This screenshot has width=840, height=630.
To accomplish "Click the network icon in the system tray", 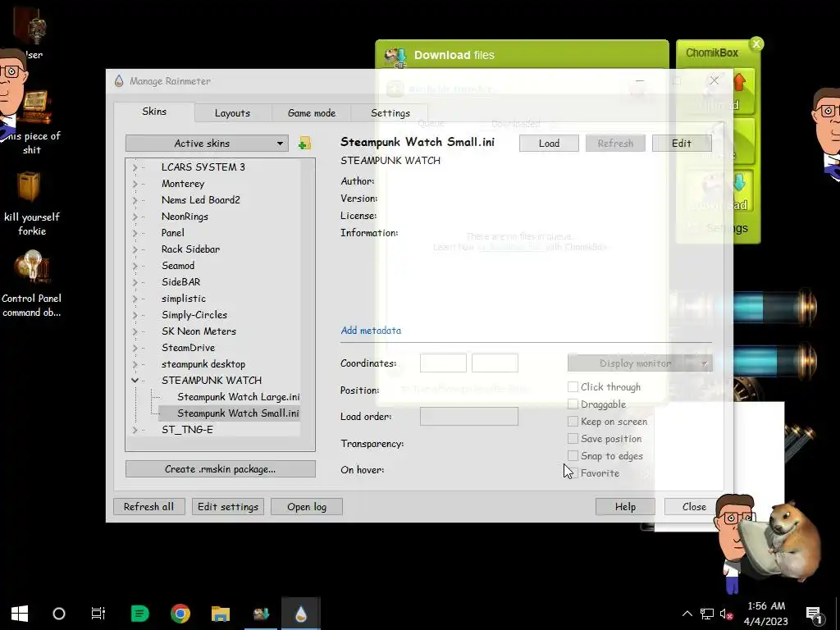I will point(707,614).
